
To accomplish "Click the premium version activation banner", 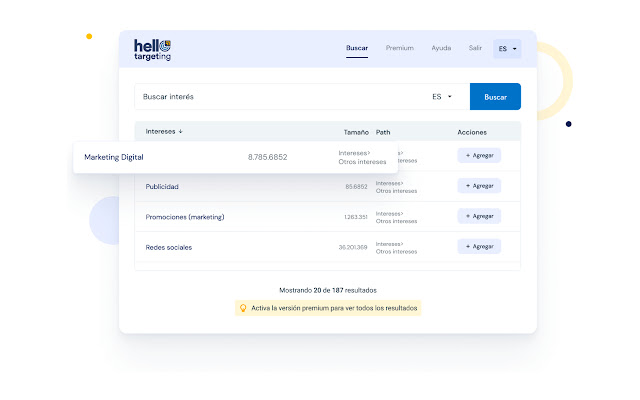I will (328, 308).
